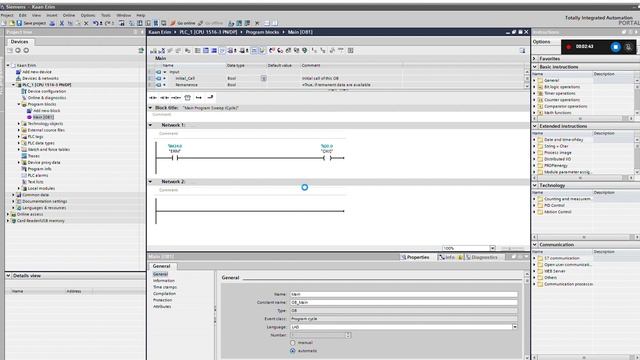Insert an empty box instruction
The image size is (640, 360).
point(187,98)
